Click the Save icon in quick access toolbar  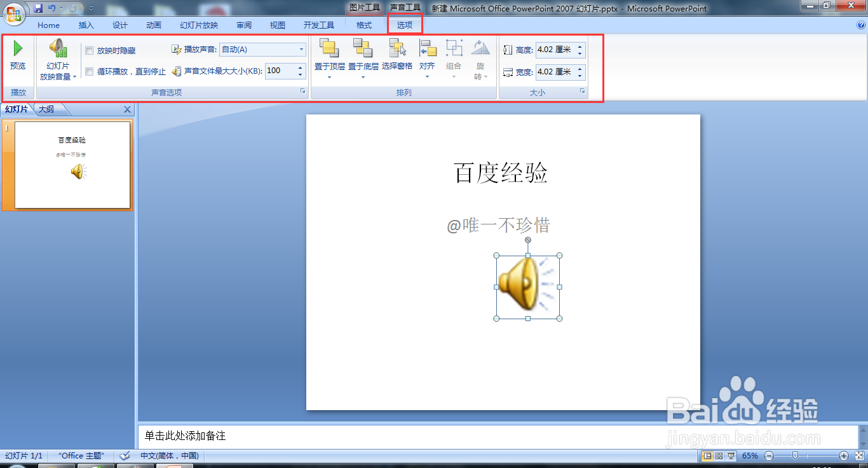tap(39, 7)
